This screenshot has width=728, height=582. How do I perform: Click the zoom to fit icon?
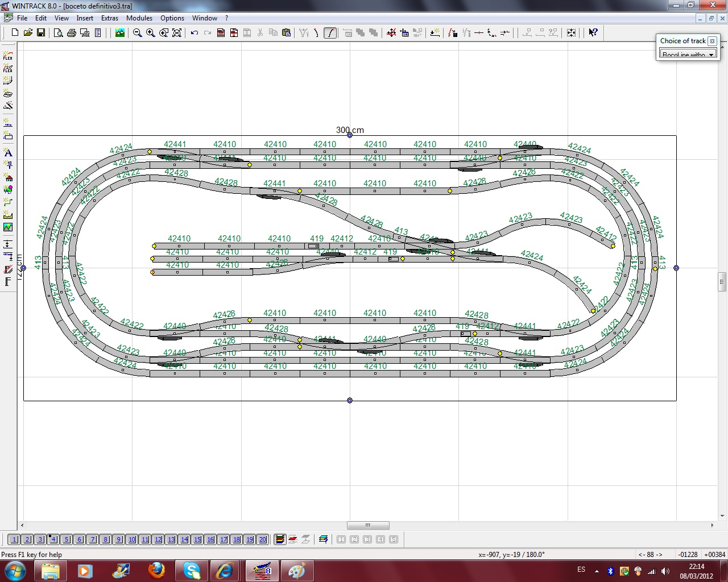[x=177, y=33]
